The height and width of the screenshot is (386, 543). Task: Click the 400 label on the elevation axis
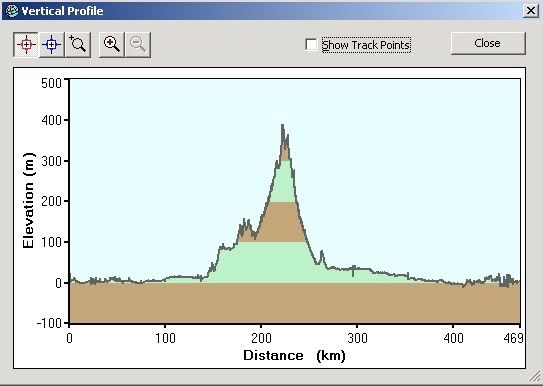click(51, 120)
